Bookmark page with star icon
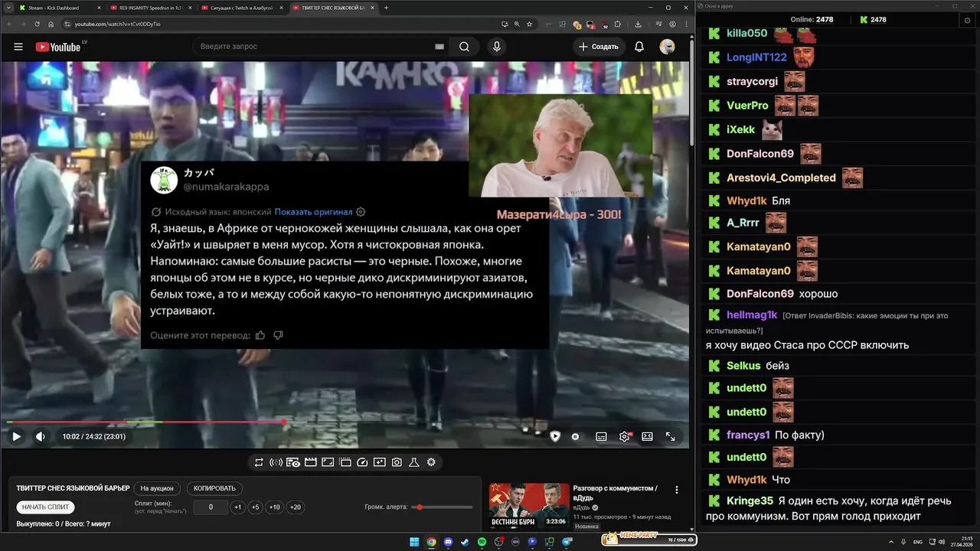980x551 pixels. pos(530,24)
